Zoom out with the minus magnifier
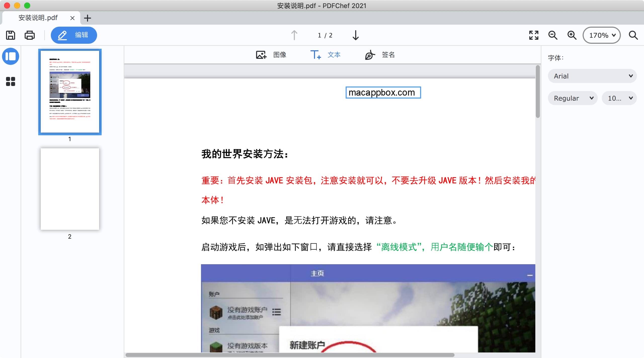This screenshot has width=644, height=358. (x=553, y=35)
